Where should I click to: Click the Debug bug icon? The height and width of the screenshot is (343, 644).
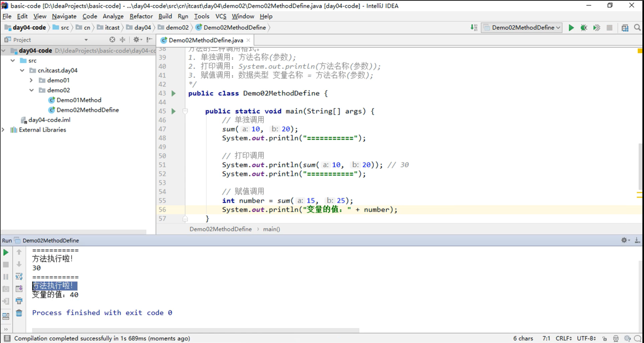[x=584, y=28]
